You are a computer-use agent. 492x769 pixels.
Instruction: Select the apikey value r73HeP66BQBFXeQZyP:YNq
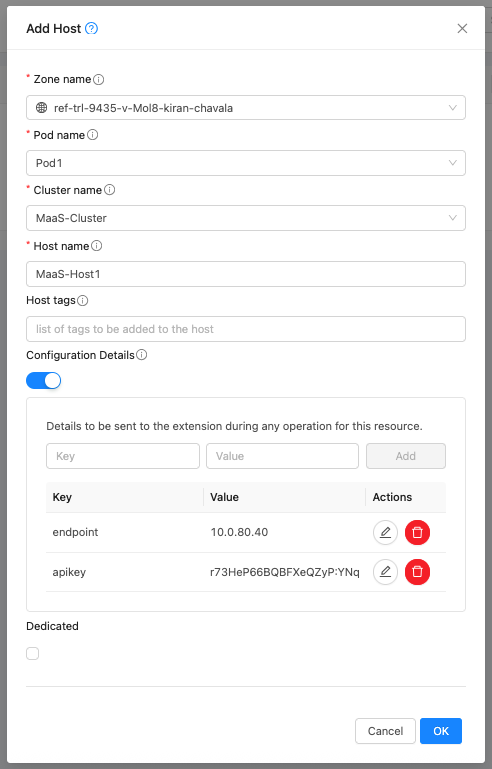(285, 572)
